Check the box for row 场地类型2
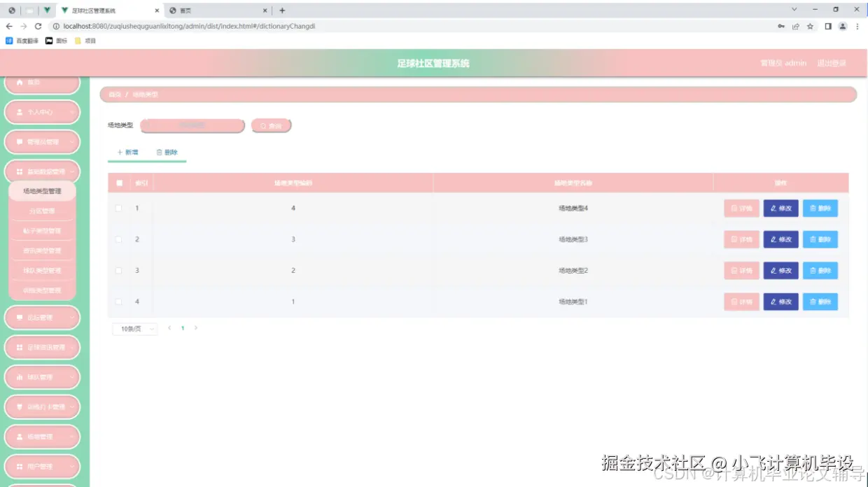 (x=118, y=270)
